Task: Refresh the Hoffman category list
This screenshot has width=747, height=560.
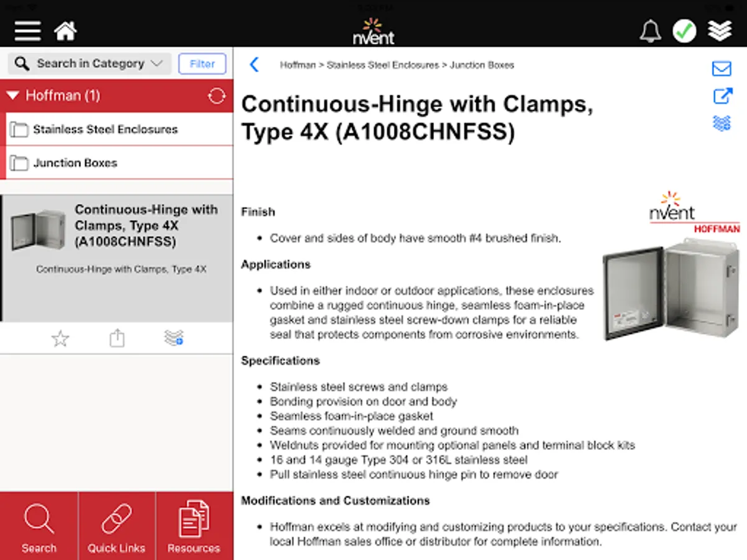Action: coord(216,96)
